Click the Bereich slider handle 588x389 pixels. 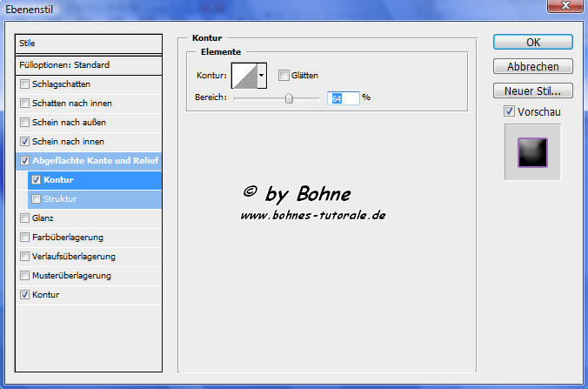coord(290,98)
